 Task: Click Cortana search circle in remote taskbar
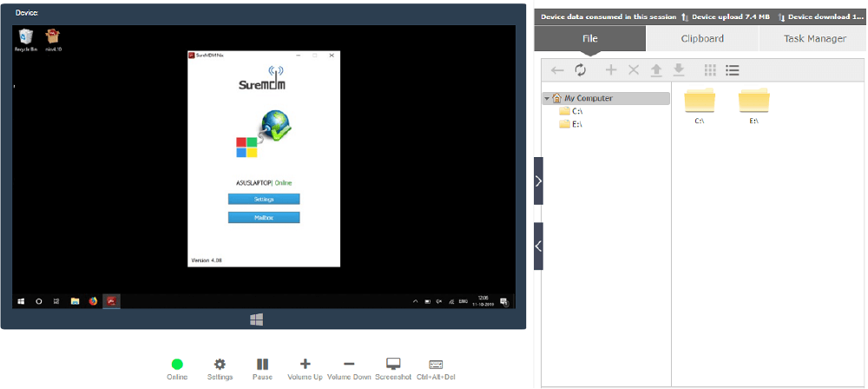click(x=39, y=301)
